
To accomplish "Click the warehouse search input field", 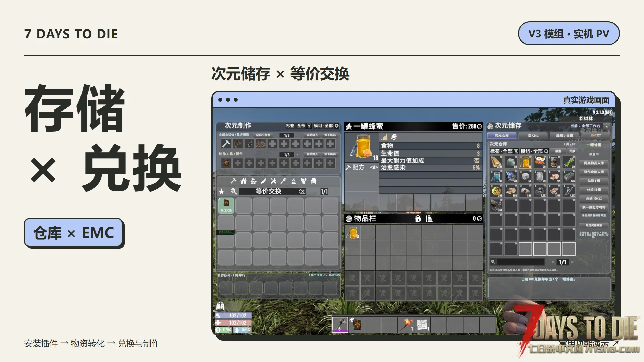I will (x=521, y=262).
